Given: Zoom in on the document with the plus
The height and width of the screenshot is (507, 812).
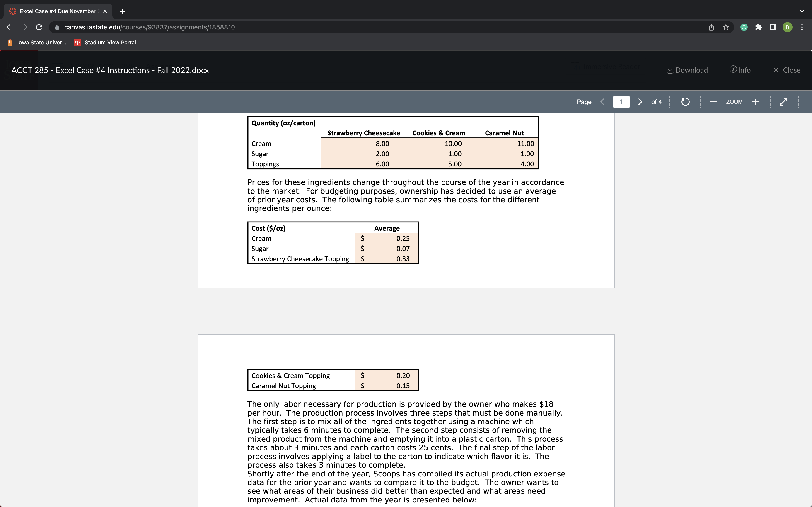Looking at the screenshot, I should 755,102.
